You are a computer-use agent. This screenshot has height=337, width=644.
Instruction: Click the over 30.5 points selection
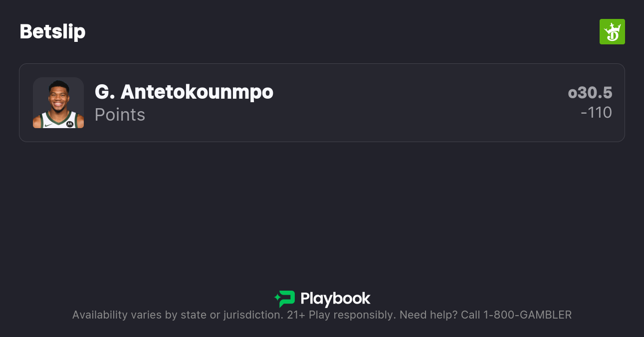click(x=590, y=93)
